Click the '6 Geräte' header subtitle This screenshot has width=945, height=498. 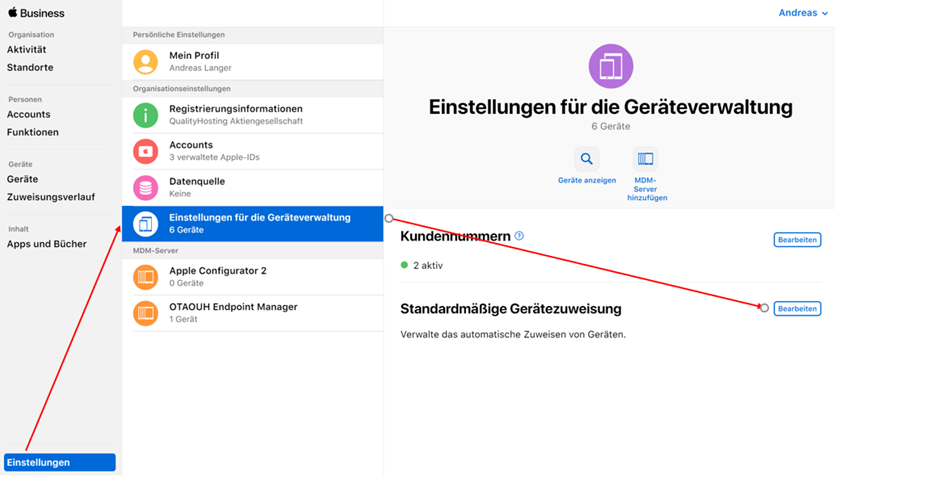pyautogui.click(x=611, y=127)
